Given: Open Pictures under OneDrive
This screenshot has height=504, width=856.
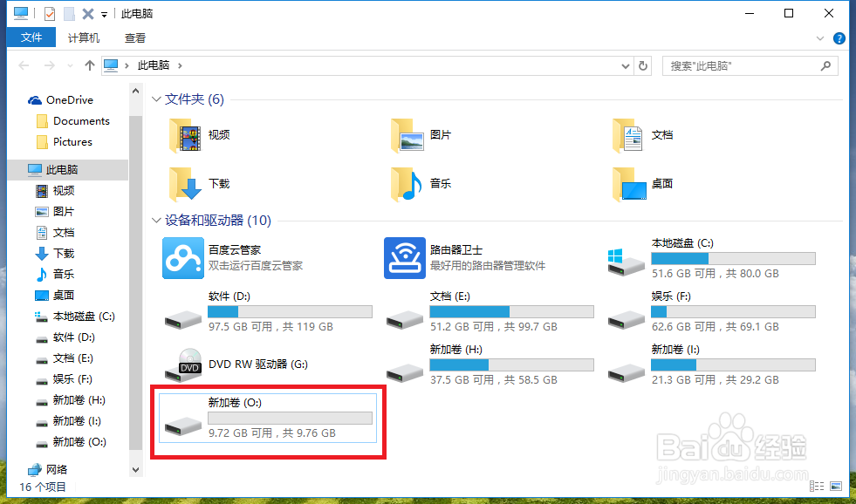Looking at the screenshot, I should [x=65, y=142].
